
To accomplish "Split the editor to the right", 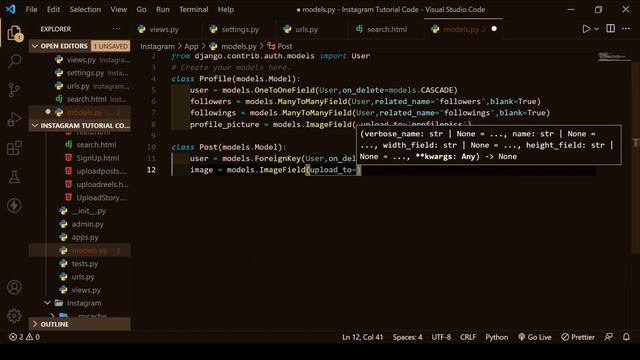I will (x=611, y=29).
